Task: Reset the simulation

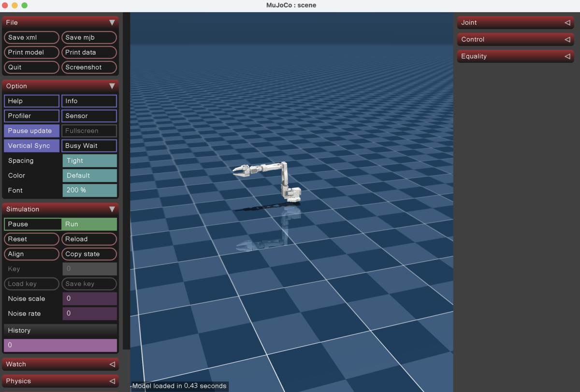Action: [31, 239]
